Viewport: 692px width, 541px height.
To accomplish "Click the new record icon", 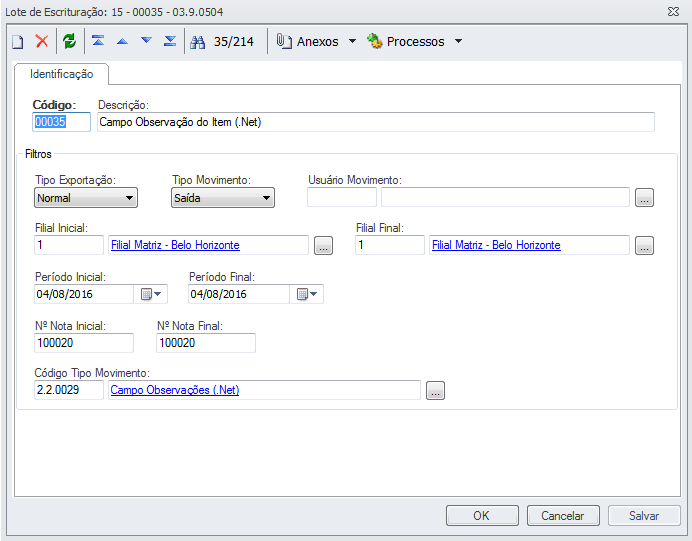I will 18,42.
